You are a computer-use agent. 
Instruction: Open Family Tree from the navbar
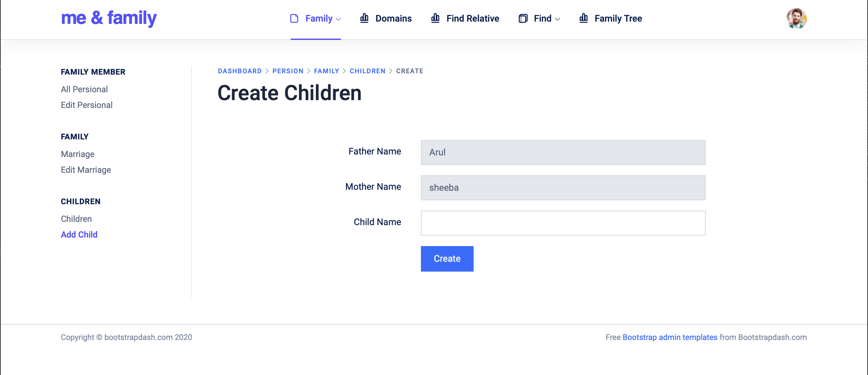[618, 19]
